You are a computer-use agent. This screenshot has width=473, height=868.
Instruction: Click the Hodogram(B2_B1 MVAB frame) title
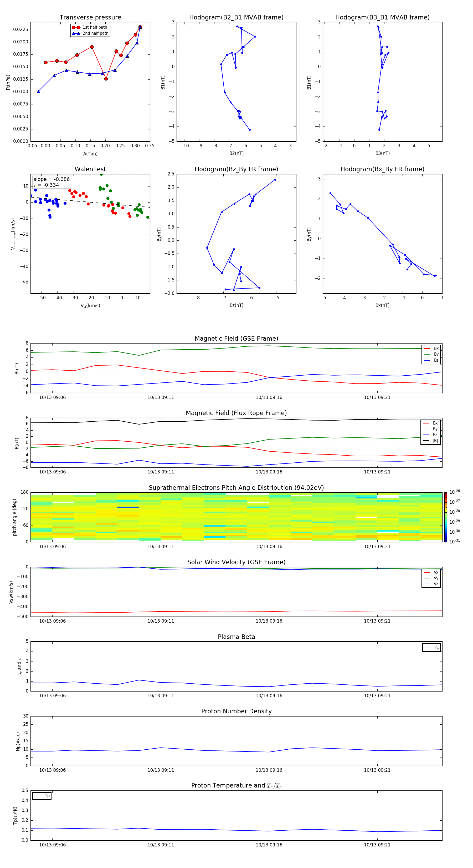(236, 18)
